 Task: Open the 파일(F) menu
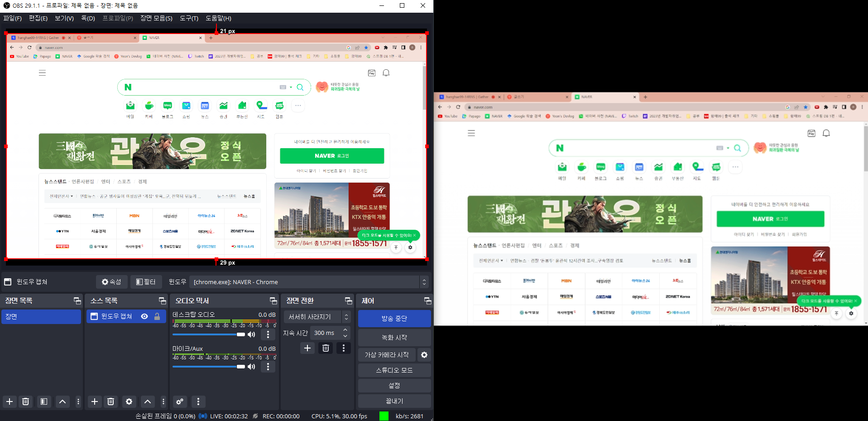(x=13, y=18)
